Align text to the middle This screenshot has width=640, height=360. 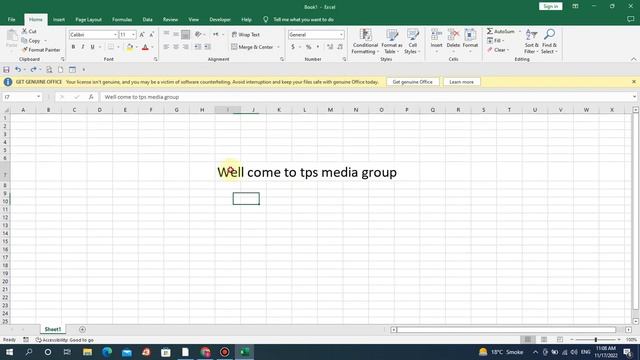(176, 34)
